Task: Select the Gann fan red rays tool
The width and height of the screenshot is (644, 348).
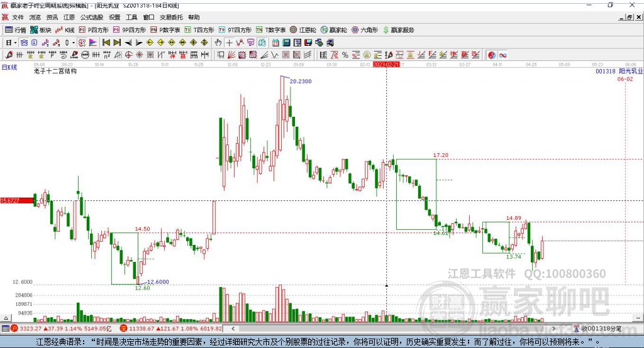Action: (x=231, y=55)
